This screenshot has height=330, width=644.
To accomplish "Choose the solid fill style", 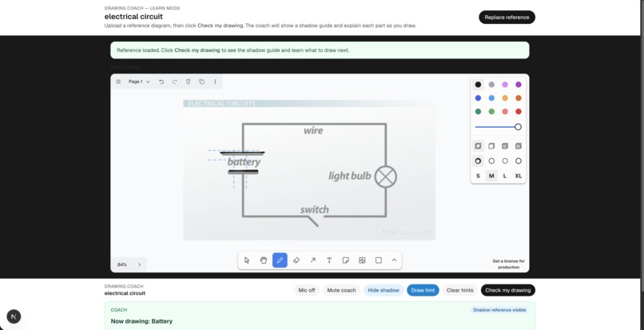I will click(x=505, y=146).
